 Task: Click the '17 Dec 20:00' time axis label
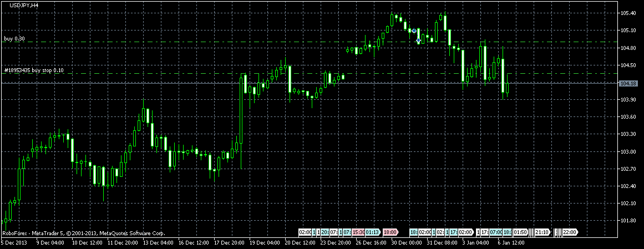click(229, 242)
